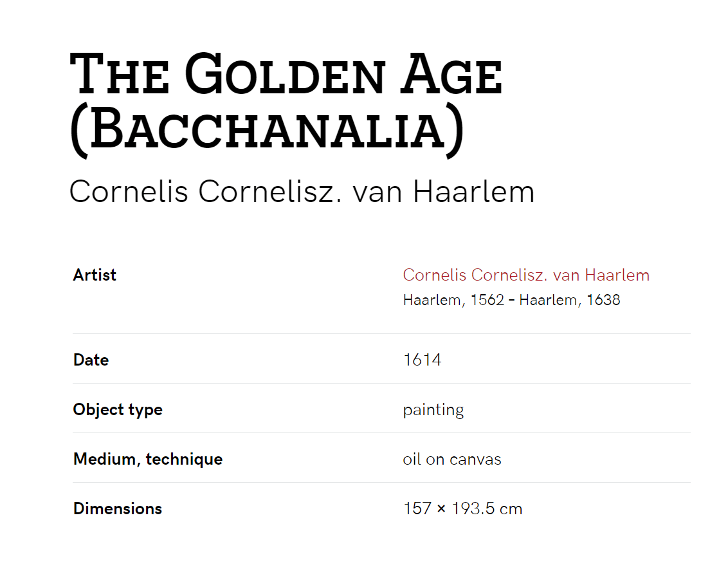Select the '157 × 193.5 cm' dimensions value
The image size is (728, 567).
[463, 508]
